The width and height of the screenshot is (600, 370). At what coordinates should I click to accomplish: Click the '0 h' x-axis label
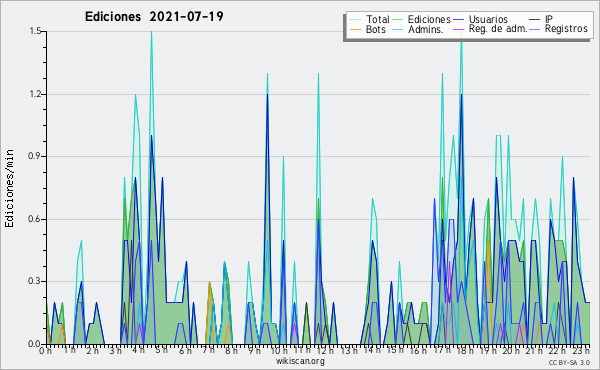click(46, 351)
